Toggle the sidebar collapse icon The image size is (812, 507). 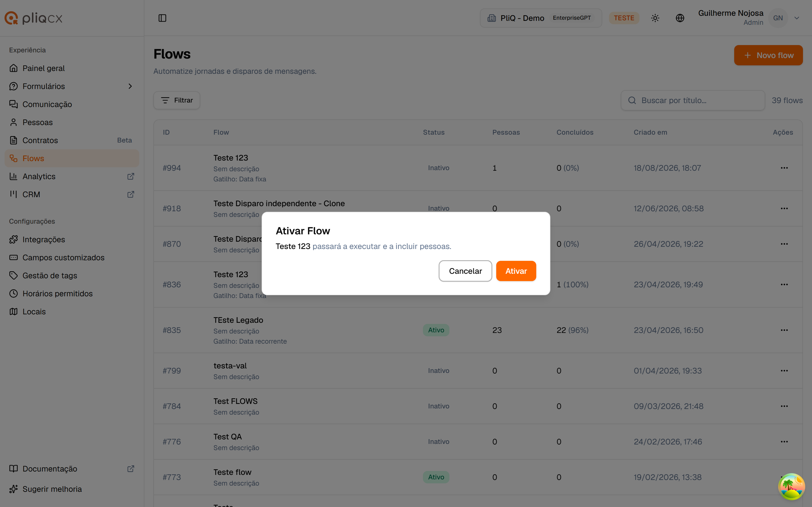click(162, 18)
